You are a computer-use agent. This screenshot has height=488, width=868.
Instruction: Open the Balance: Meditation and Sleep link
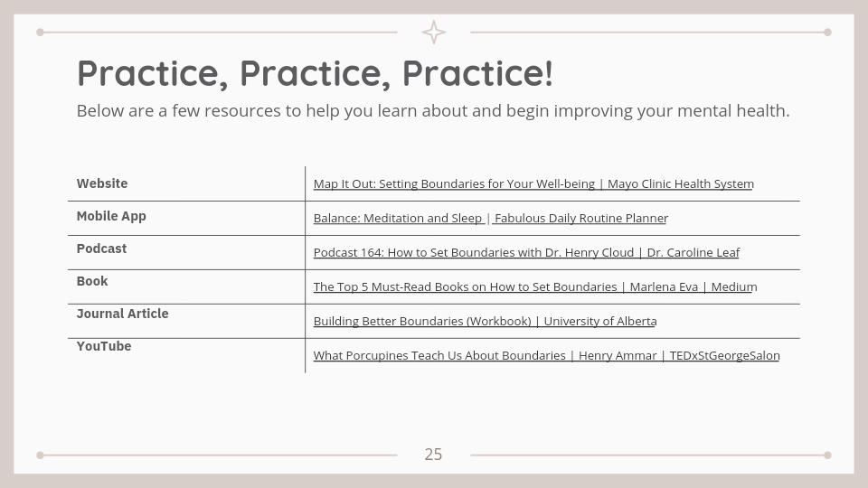(x=398, y=218)
